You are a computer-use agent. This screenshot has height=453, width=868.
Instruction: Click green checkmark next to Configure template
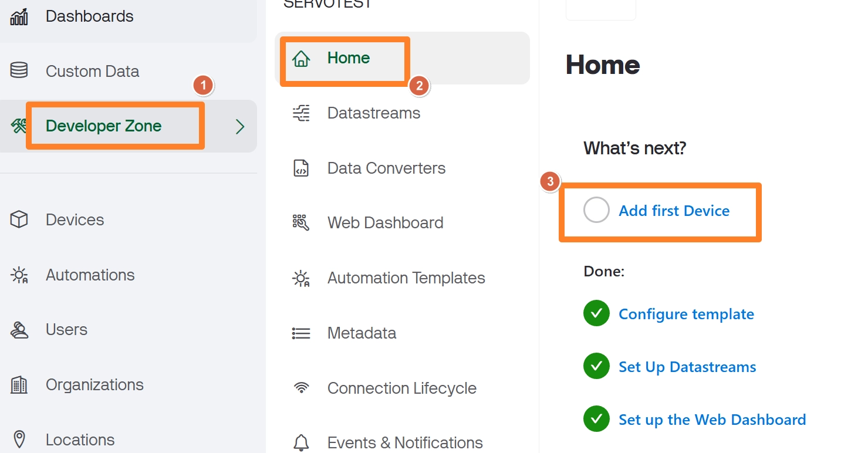[596, 314]
